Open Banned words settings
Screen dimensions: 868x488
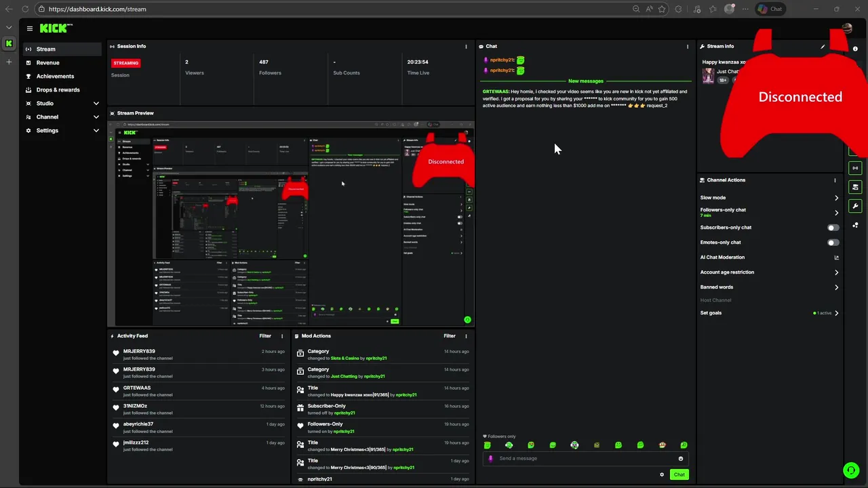click(769, 287)
